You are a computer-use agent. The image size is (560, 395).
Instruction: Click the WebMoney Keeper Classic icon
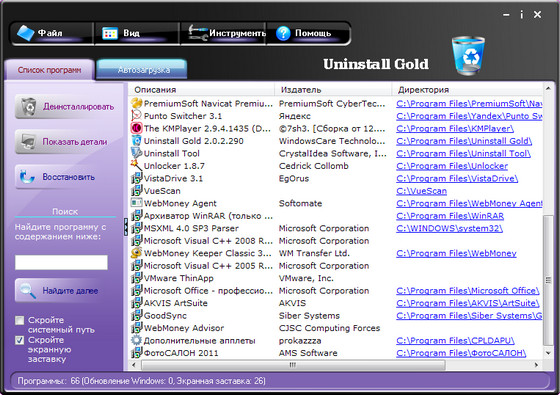point(136,253)
